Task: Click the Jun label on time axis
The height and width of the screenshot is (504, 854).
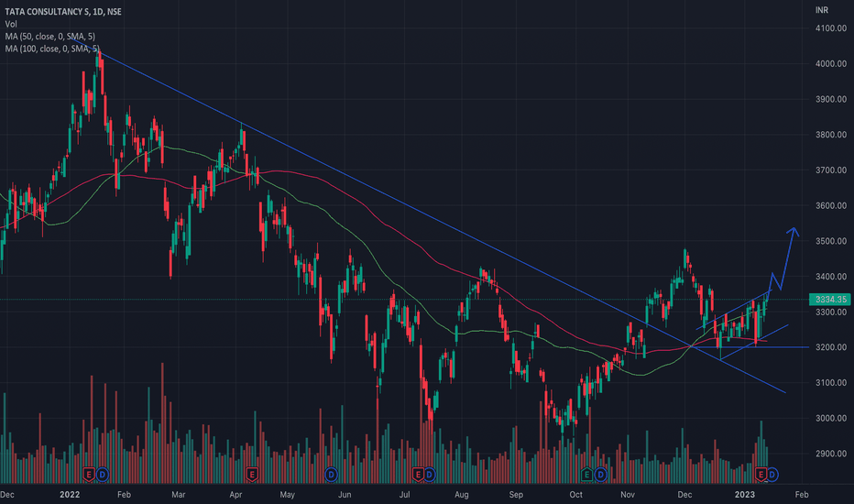Action: point(345,495)
